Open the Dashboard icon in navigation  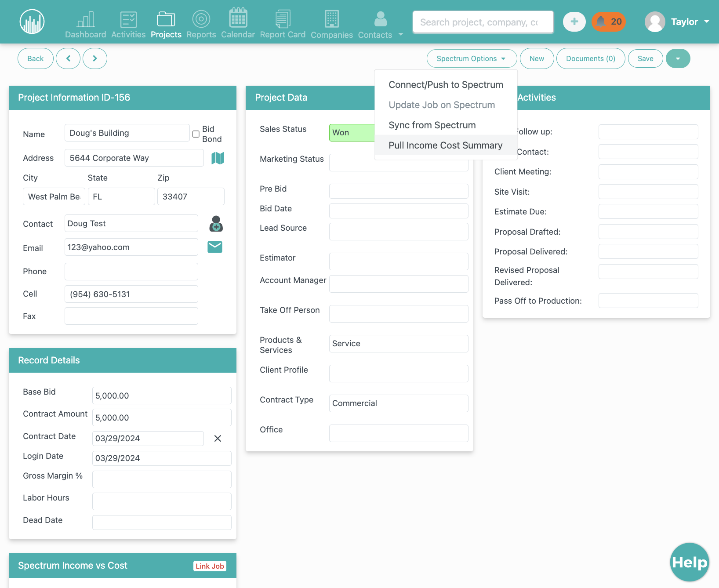(86, 19)
